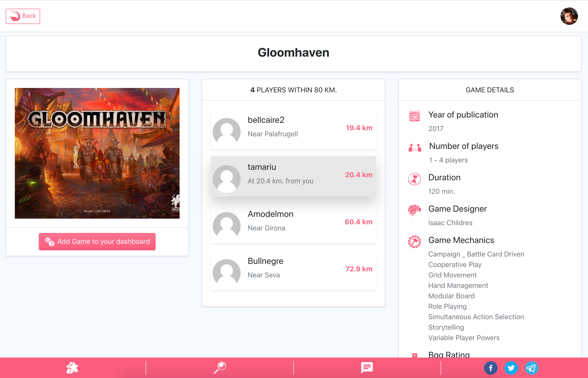Click the Bgg Rating icon
Image resolution: width=588 pixels, height=378 pixels.
coord(415,355)
